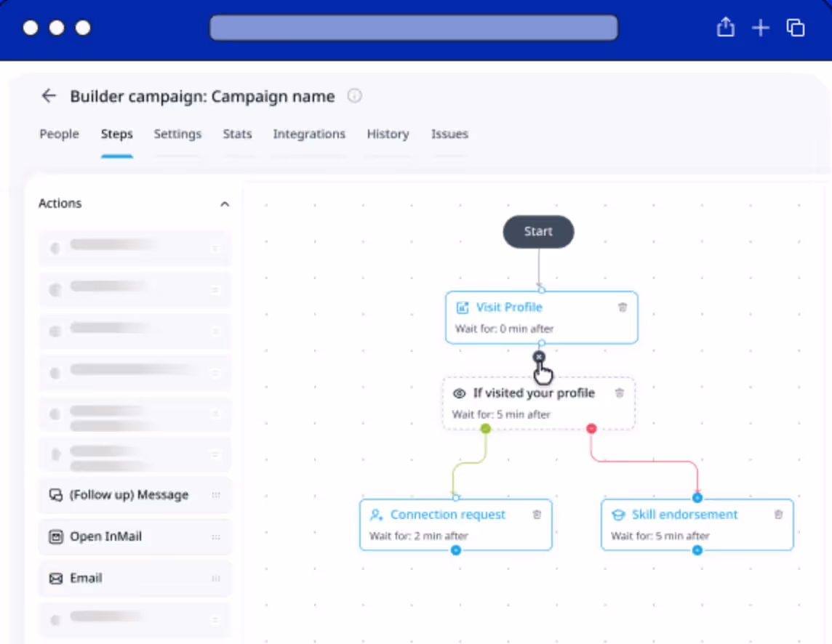Click the share icon in the browser toolbar
Viewport: 832px width, 644px height.
pyautogui.click(x=725, y=27)
